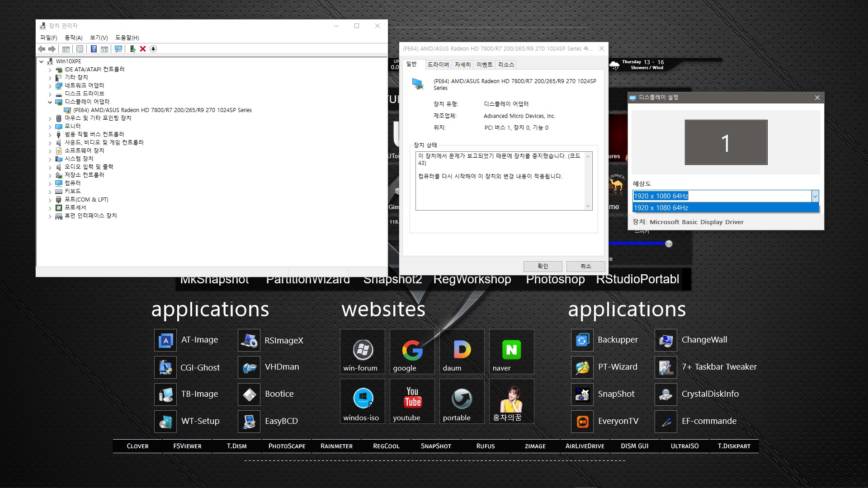Open CGI-Ghost application icon

coord(165,367)
